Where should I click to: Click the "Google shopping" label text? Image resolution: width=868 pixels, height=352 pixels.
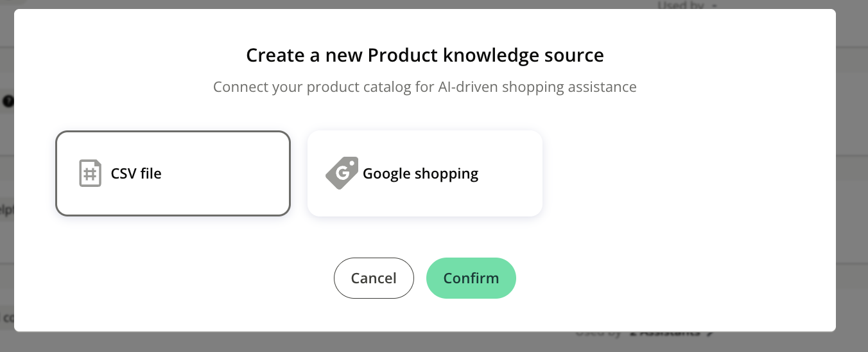tap(421, 173)
